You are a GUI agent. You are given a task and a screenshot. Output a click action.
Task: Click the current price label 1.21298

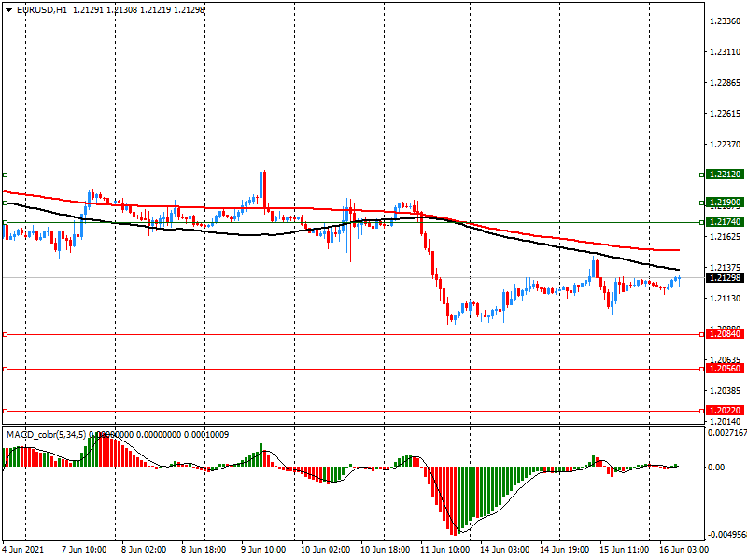[x=725, y=277]
